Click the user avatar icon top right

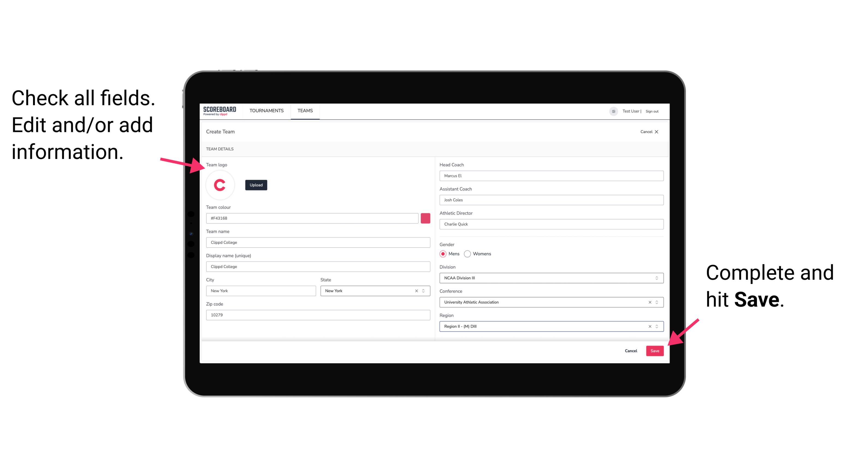coord(611,111)
